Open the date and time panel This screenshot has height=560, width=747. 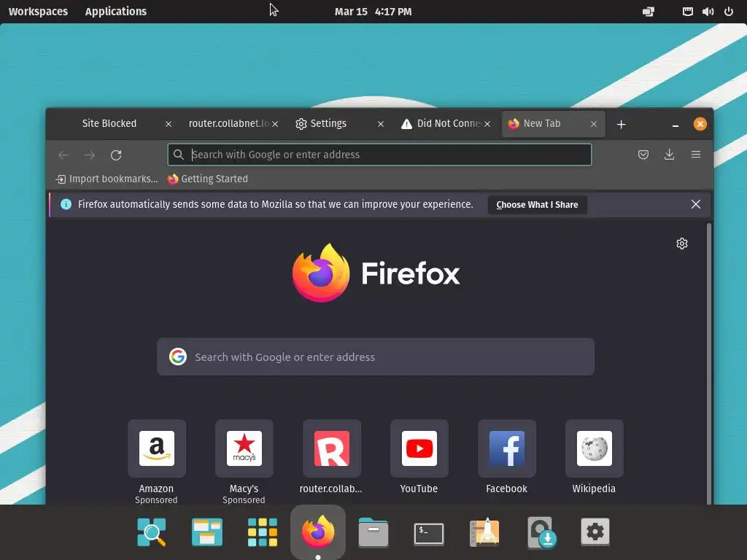[373, 12]
